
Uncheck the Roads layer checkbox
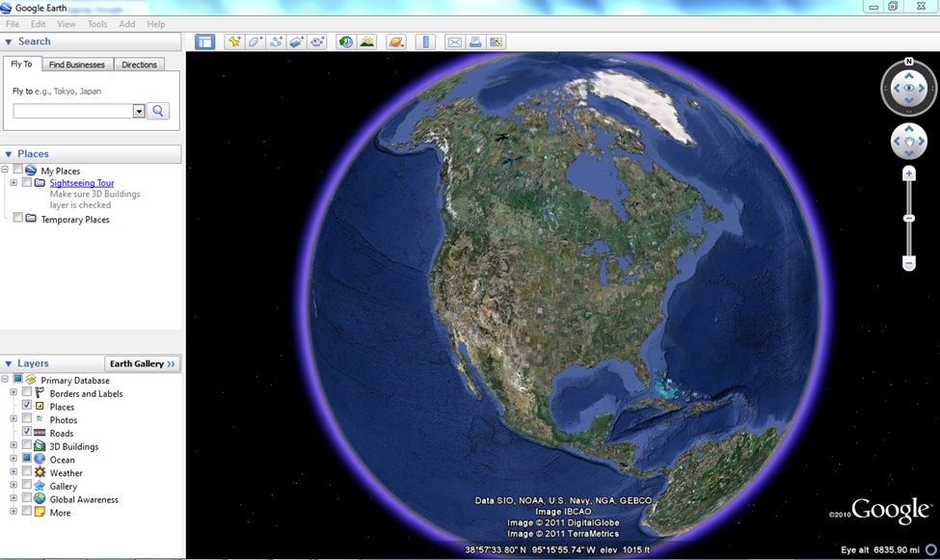click(x=26, y=433)
